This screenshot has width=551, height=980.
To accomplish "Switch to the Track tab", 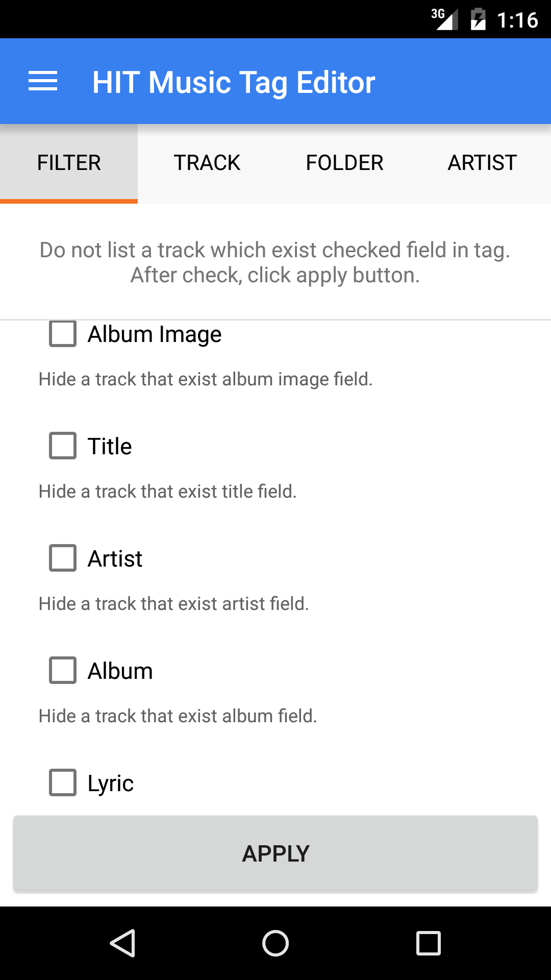I will pos(207,163).
